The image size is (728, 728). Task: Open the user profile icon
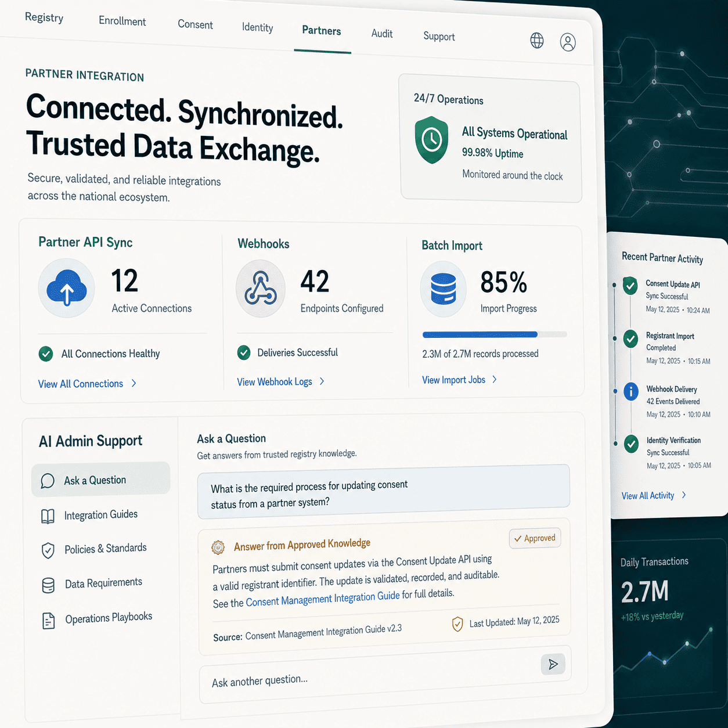pyautogui.click(x=568, y=42)
